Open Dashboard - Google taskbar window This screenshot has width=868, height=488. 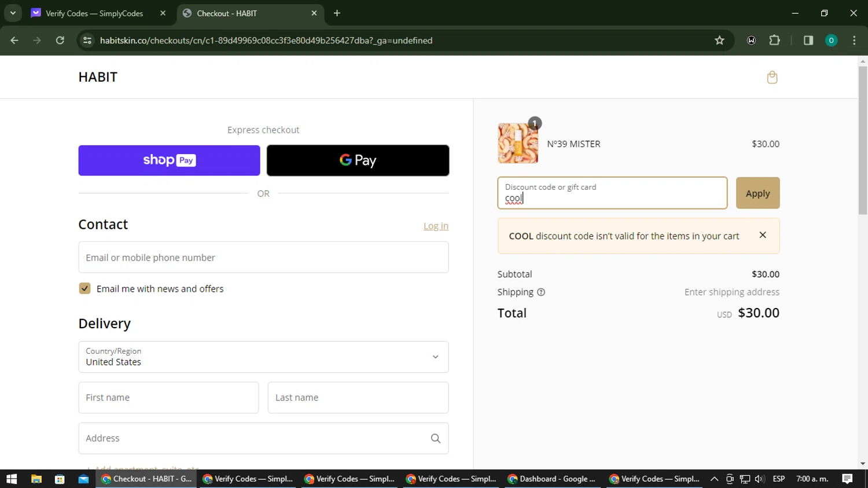point(553,479)
